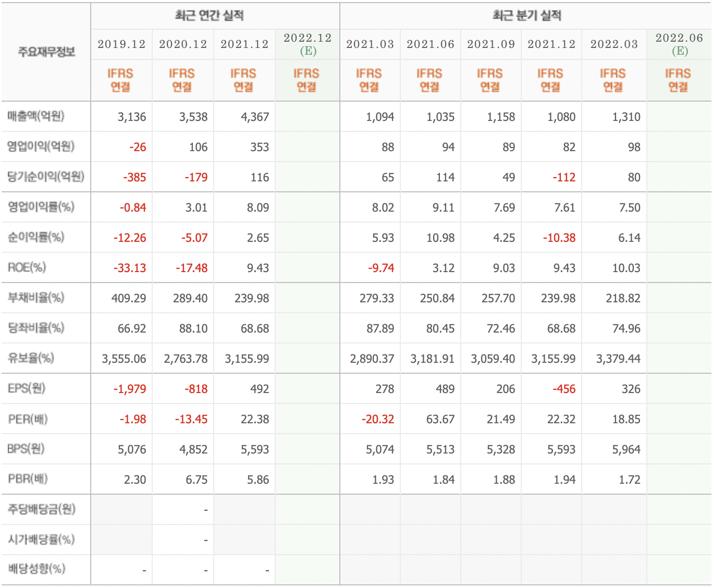Select the 2021.03 quarterly column header
The image size is (712, 588).
[x=370, y=44]
